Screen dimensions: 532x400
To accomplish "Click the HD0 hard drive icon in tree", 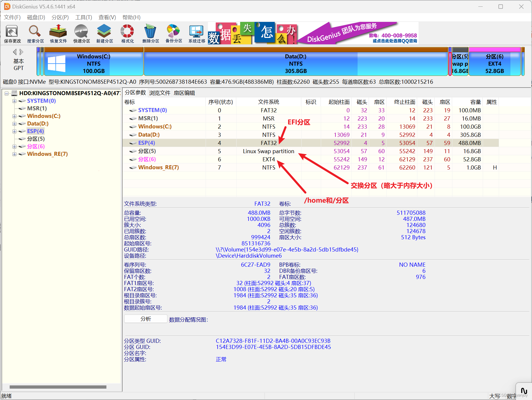I will (x=15, y=93).
